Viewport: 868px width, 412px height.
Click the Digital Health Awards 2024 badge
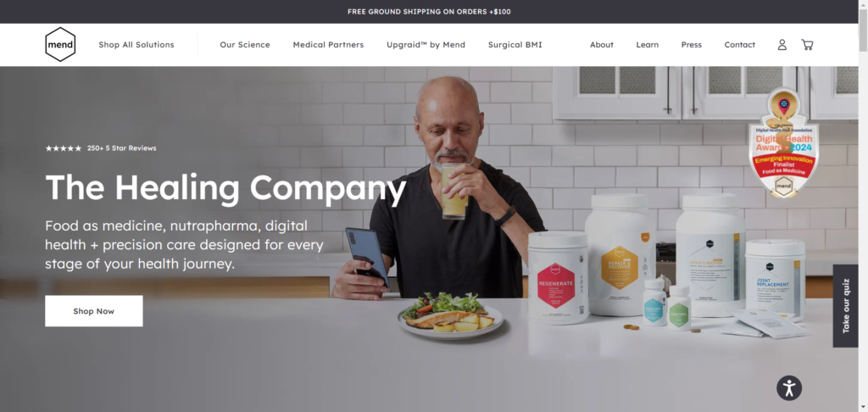784,143
